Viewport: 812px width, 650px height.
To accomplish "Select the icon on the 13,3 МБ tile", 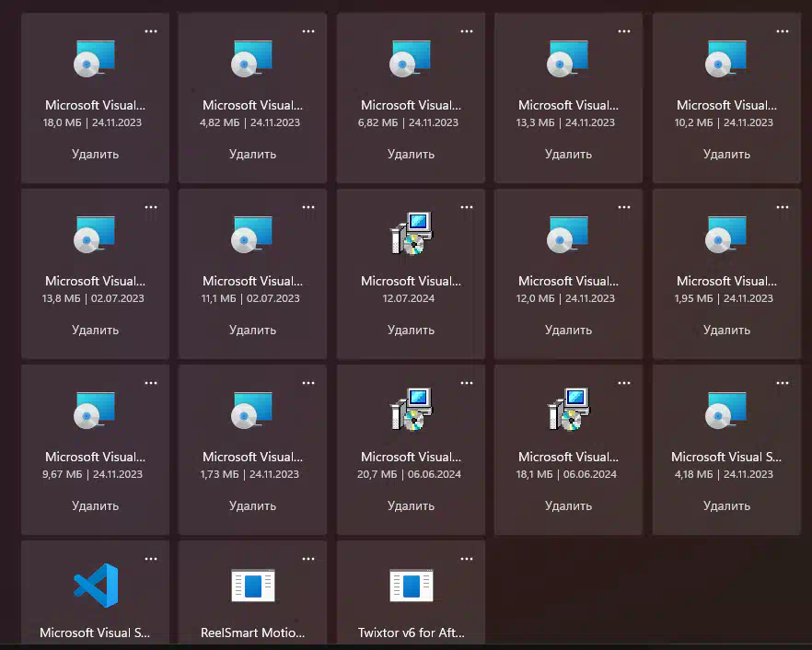I will pos(568,59).
